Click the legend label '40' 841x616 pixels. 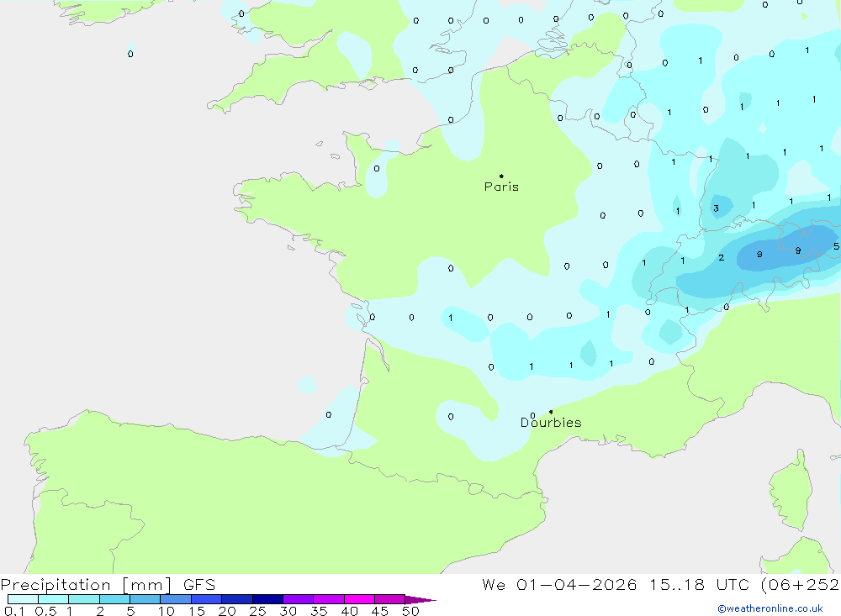pyautogui.click(x=349, y=611)
